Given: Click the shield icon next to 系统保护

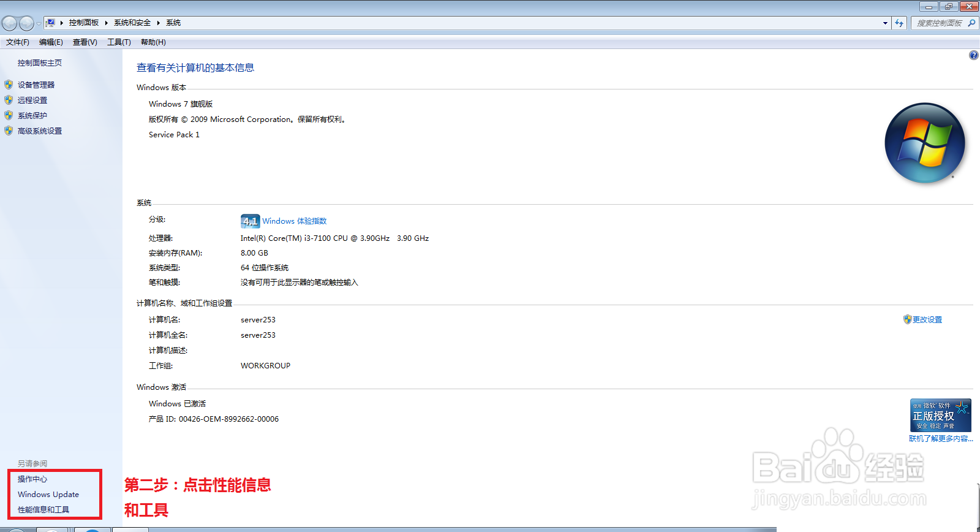Looking at the screenshot, I should pos(9,115).
